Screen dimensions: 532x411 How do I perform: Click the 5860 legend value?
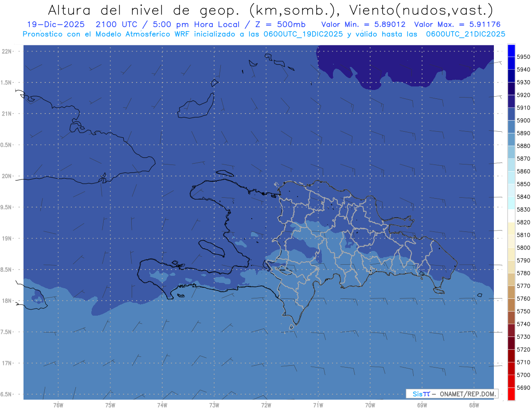(523, 171)
